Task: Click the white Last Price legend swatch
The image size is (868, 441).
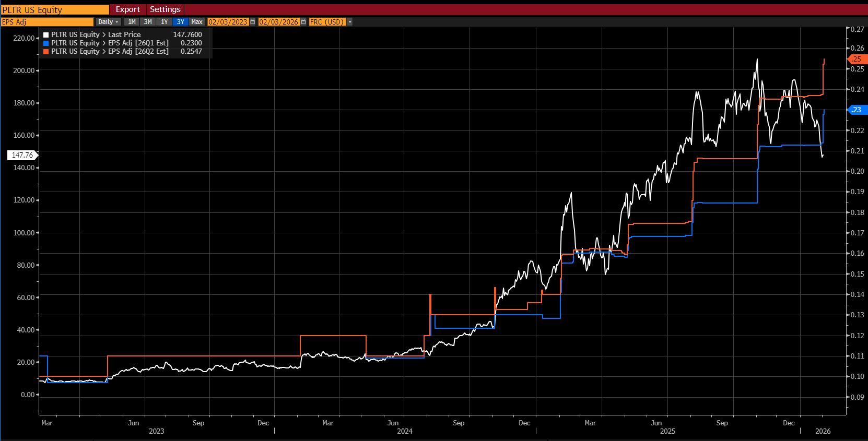Action: pyautogui.click(x=46, y=35)
